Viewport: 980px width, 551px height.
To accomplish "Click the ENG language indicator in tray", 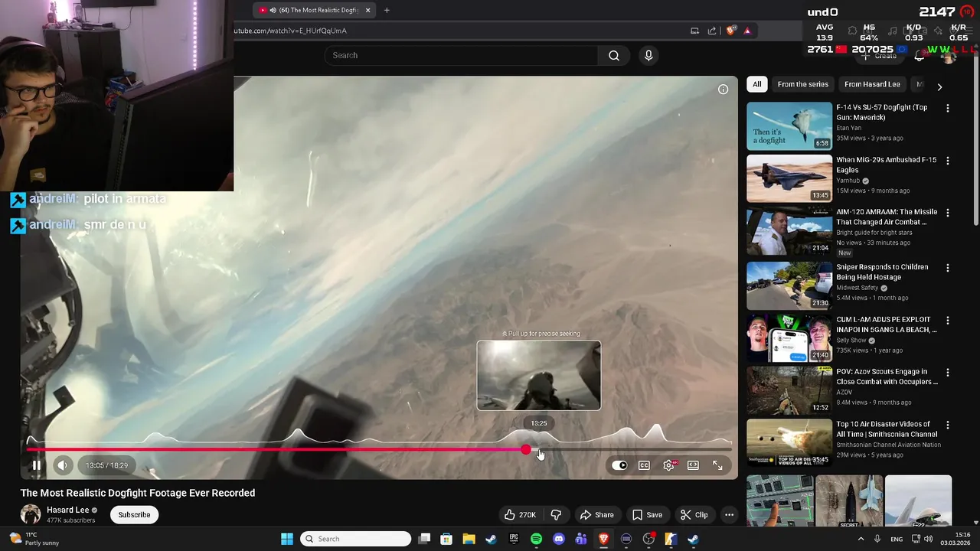I will pyautogui.click(x=897, y=539).
